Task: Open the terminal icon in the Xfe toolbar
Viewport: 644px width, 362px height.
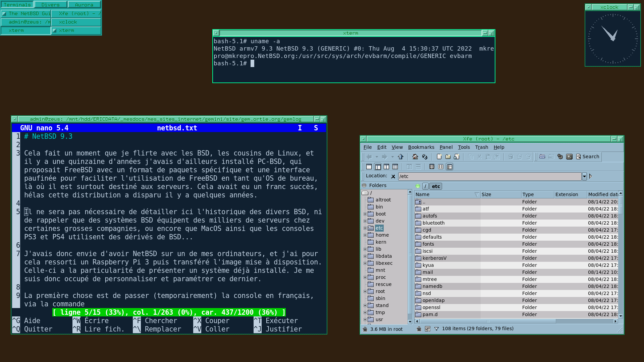Action: [x=569, y=157]
